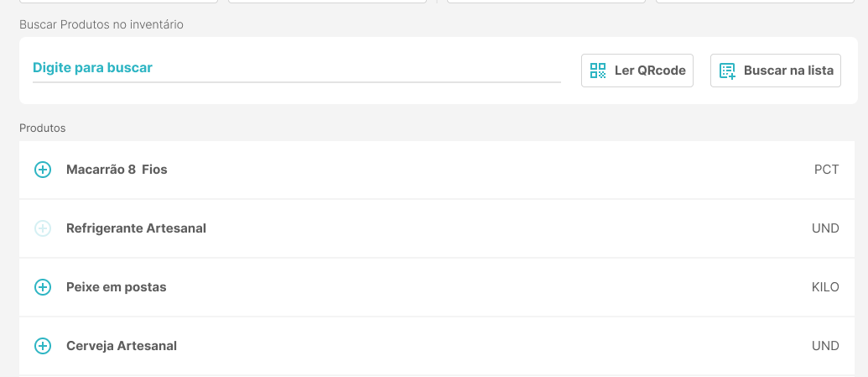This screenshot has height=377, width=868.
Task: Open the Ler QRcode reader
Action: pyautogui.click(x=637, y=71)
